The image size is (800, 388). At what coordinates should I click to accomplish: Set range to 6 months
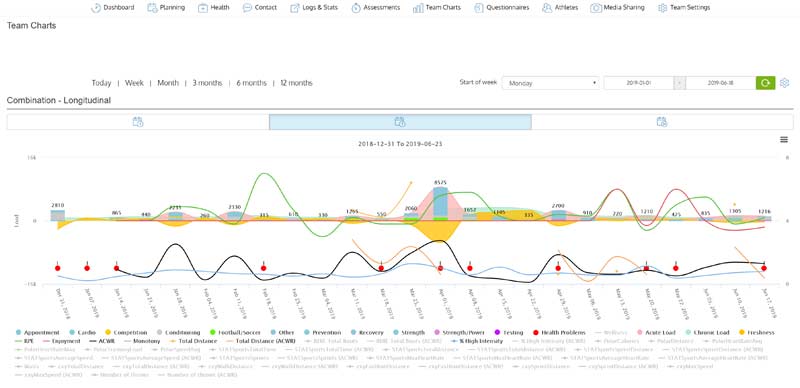click(x=251, y=83)
